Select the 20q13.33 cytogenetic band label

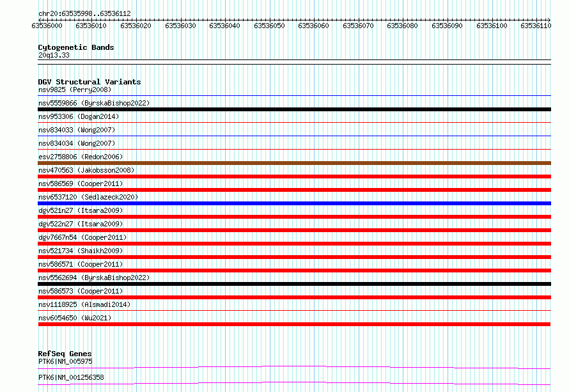pyautogui.click(x=54, y=55)
